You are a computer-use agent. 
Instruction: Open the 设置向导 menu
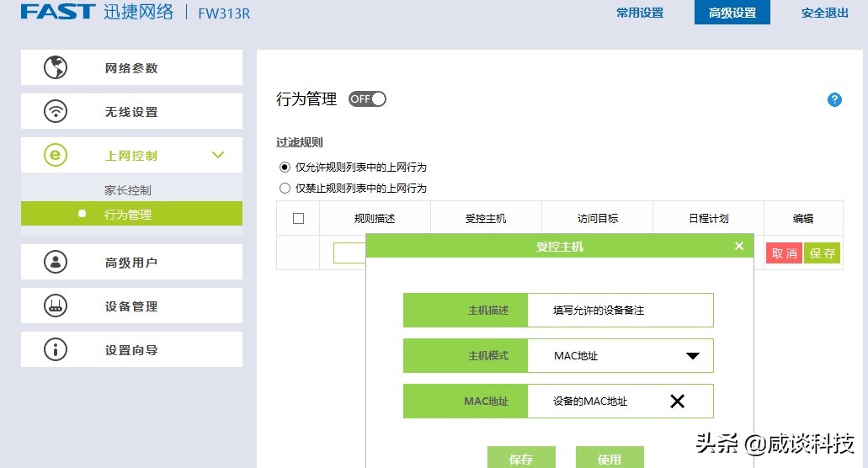pyautogui.click(x=131, y=349)
